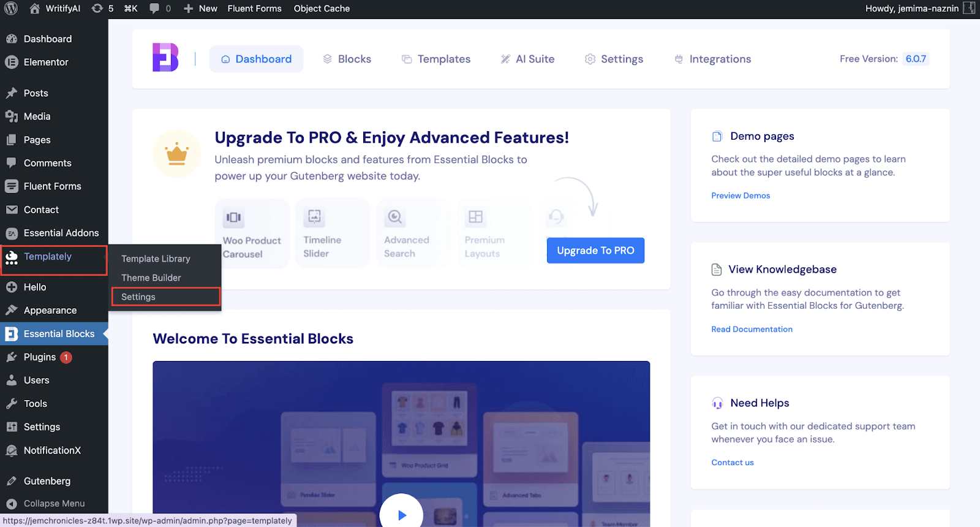Viewport: 980px width, 527px height.
Task: Switch to the Essential Blocks Settings tab
Action: [614, 59]
